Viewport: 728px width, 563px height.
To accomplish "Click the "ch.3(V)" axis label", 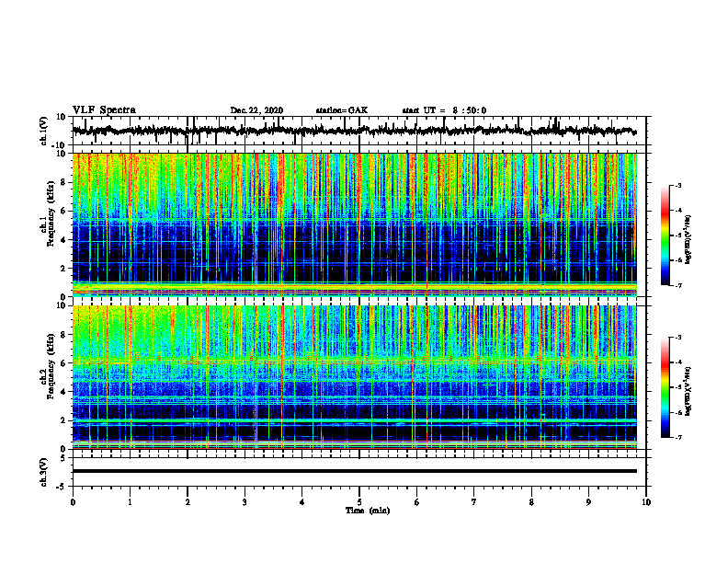I will [43, 472].
